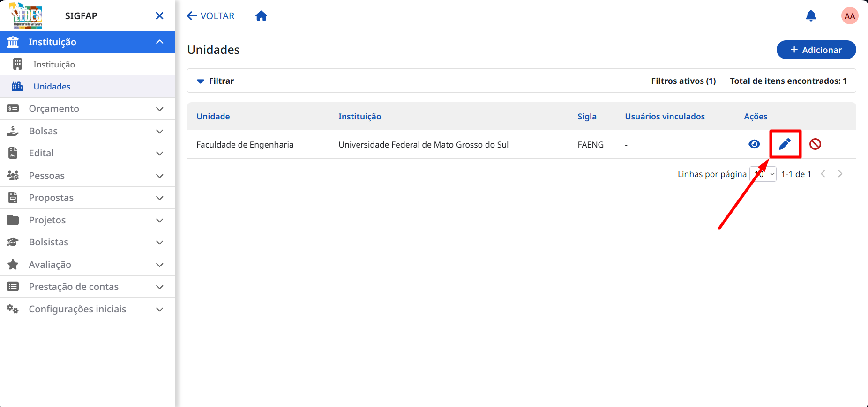Expand the Avaliação menu
Image resolution: width=868 pixels, height=407 pixels.
(88, 265)
